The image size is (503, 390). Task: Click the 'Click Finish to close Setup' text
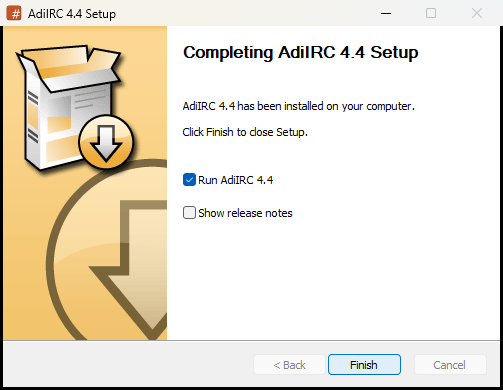click(245, 132)
